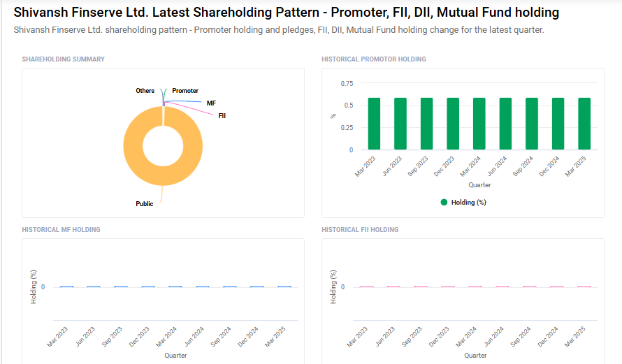Click the FII label in donut chart

pyautogui.click(x=222, y=116)
